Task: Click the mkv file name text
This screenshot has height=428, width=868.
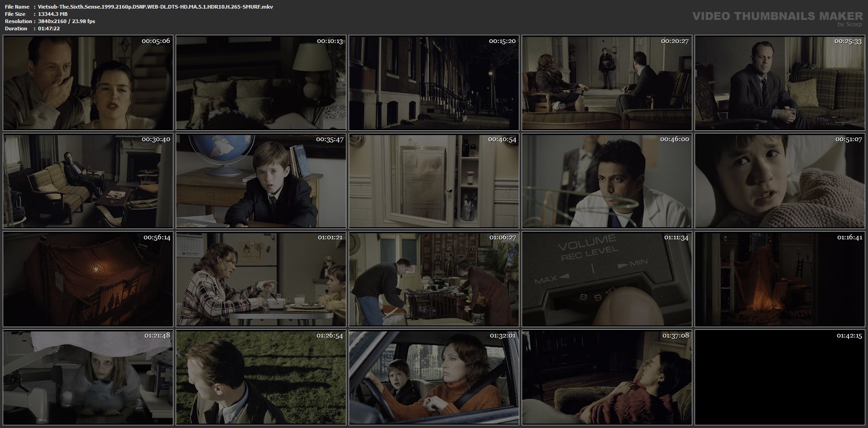Action: point(155,7)
